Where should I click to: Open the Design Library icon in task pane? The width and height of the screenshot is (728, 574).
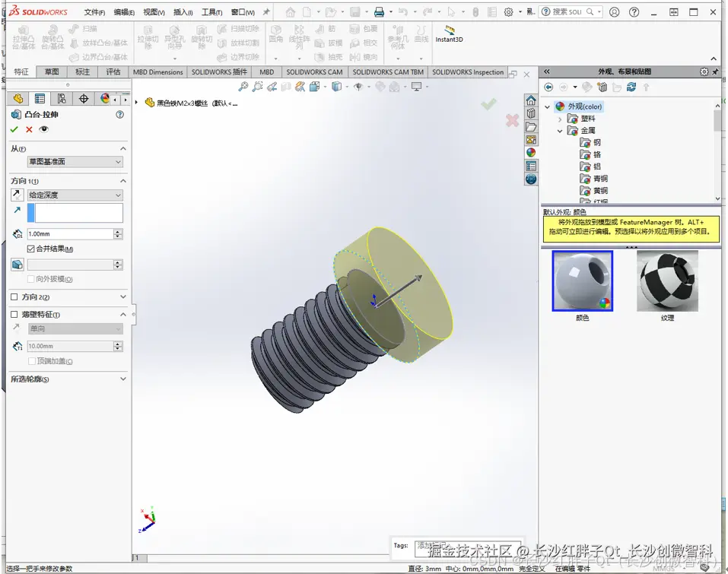click(531, 114)
